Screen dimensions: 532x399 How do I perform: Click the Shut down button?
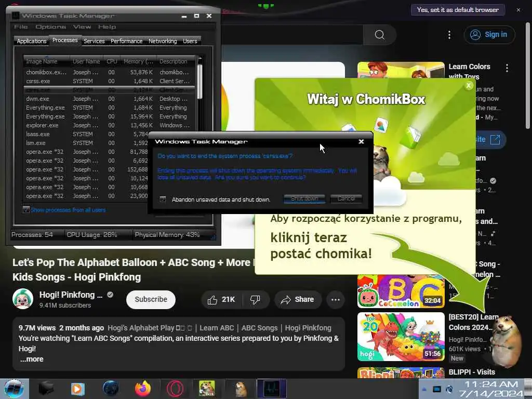[304, 198]
